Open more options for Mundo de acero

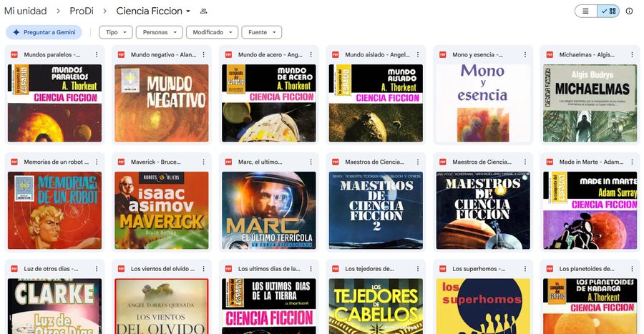[x=311, y=54]
